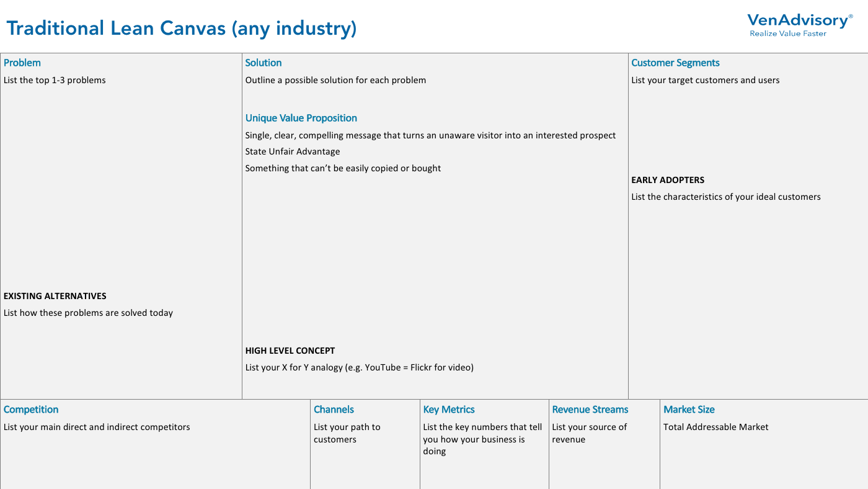Select 'Something that can't be easily copied or bought'
Screen dimensions: 868x489
(343, 168)
